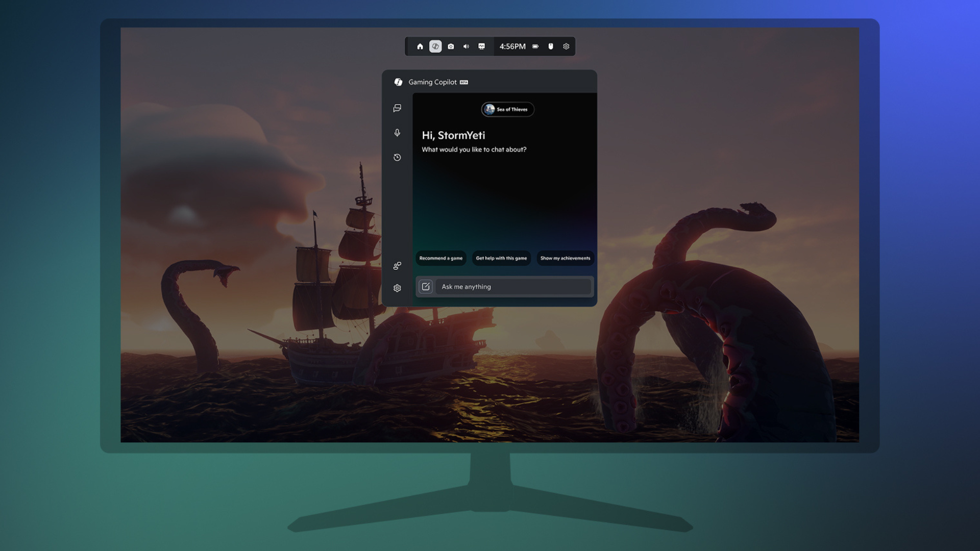Click the Recommend a game suggestion
This screenshot has width=980, height=551.
click(x=441, y=258)
